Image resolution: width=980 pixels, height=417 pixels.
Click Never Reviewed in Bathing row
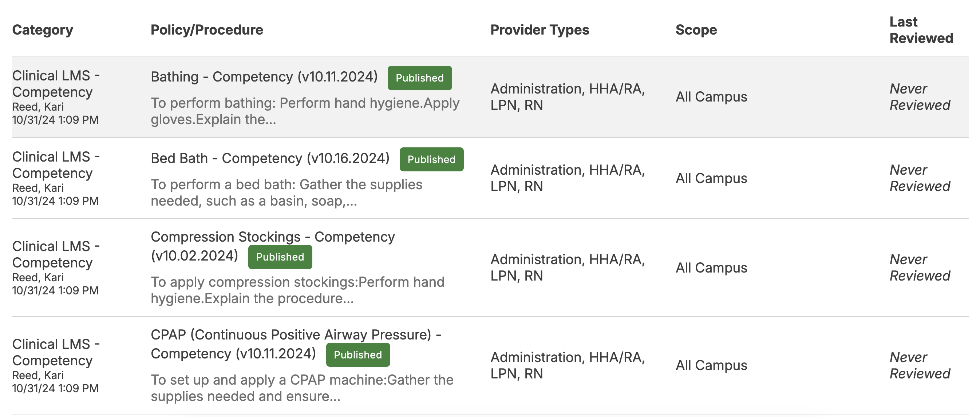click(x=919, y=96)
